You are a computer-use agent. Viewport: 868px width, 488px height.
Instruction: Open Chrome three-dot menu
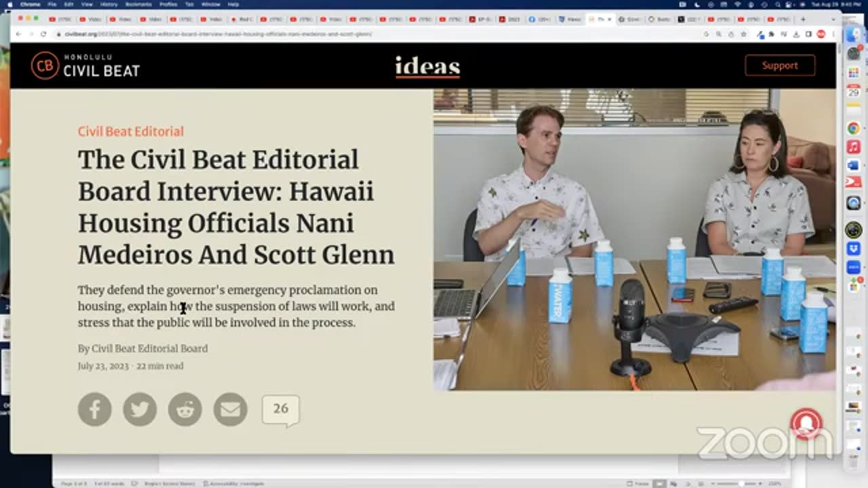[833, 34]
